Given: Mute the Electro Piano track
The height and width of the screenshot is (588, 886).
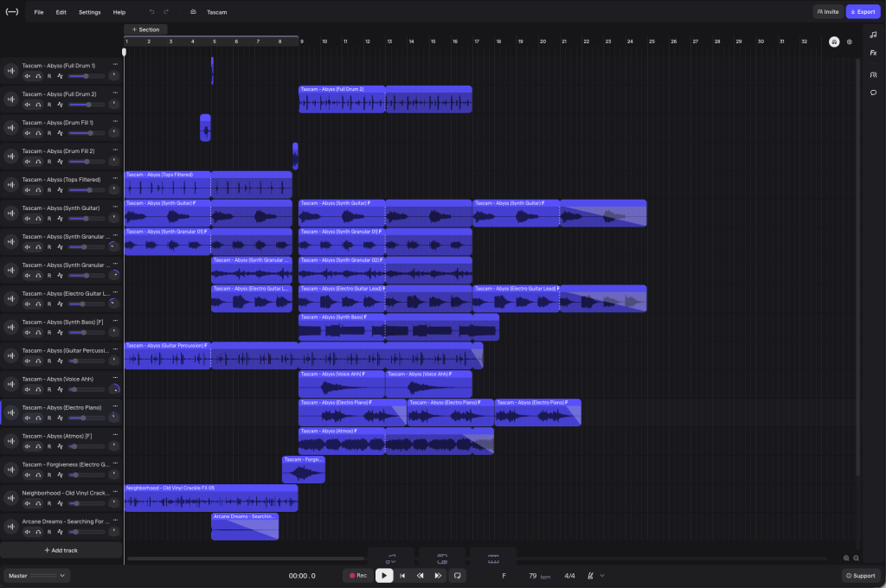Looking at the screenshot, I should click(x=27, y=418).
